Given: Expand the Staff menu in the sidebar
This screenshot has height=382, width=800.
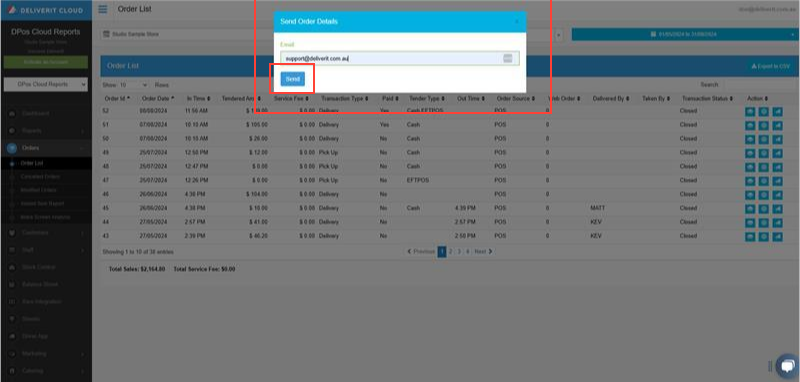Looking at the screenshot, I should tap(46, 250).
